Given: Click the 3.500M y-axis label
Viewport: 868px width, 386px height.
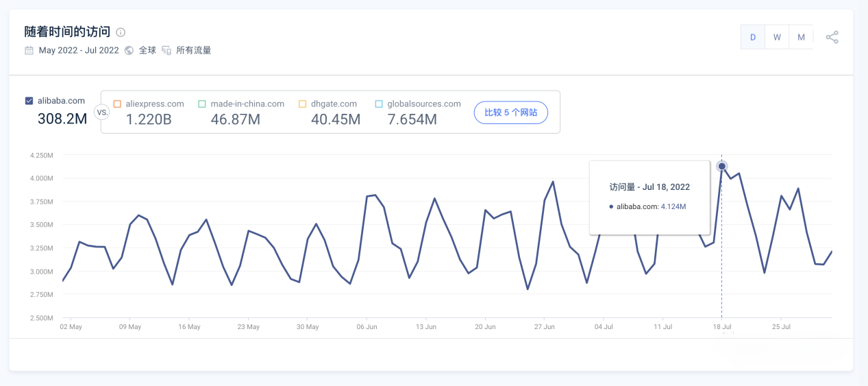Looking at the screenshot, I should (x=41, y=225).
